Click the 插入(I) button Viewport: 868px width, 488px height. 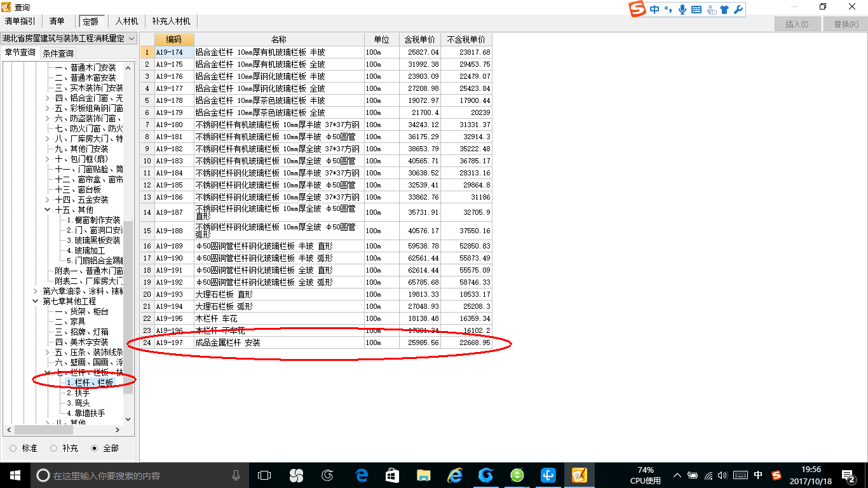point(797,24)
